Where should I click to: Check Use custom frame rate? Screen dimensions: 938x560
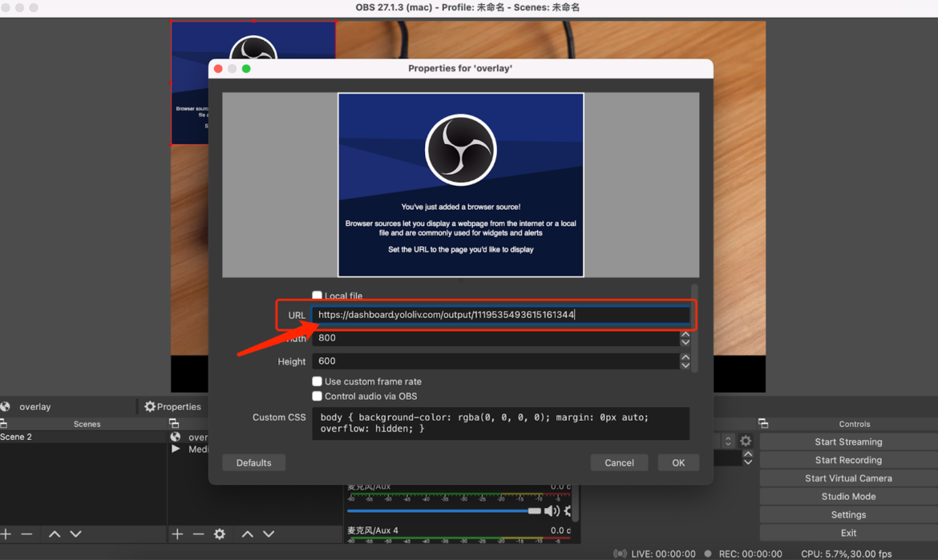point(317,381)
